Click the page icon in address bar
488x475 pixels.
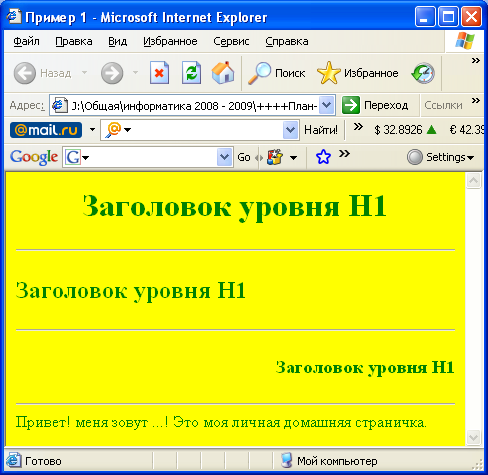(59, 106)
